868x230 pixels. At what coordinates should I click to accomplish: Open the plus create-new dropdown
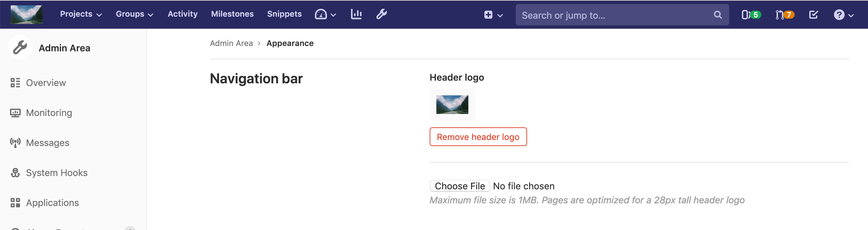point(493,15)
